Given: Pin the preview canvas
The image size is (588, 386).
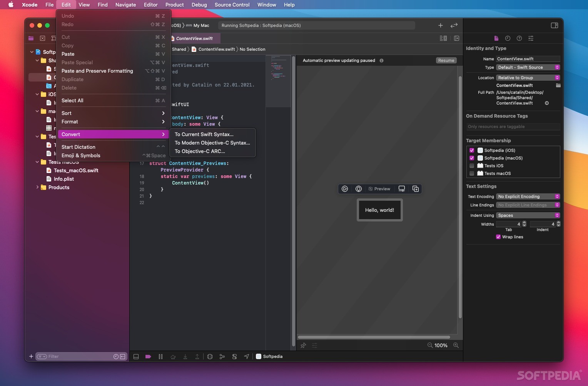Looking at the screenshot, I should pyautogui.click(x=303, y=345).
